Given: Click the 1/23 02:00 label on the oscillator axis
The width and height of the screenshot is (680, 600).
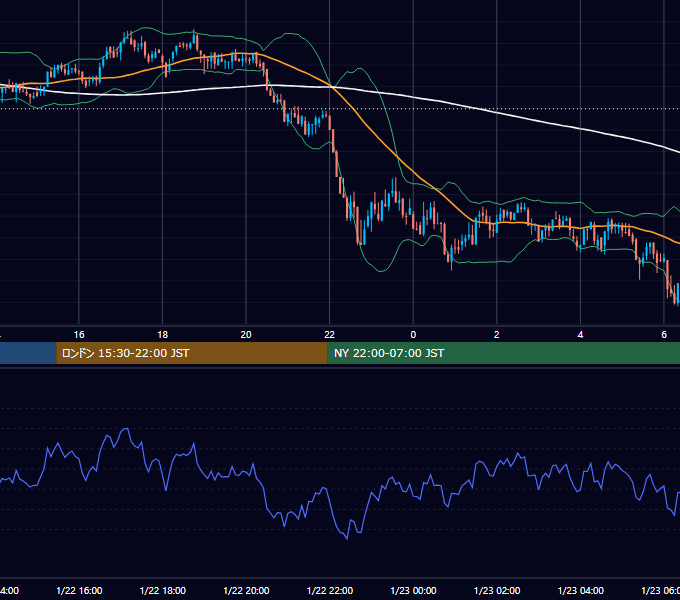Looking at the screenshot, I should [x=497, y=591].
